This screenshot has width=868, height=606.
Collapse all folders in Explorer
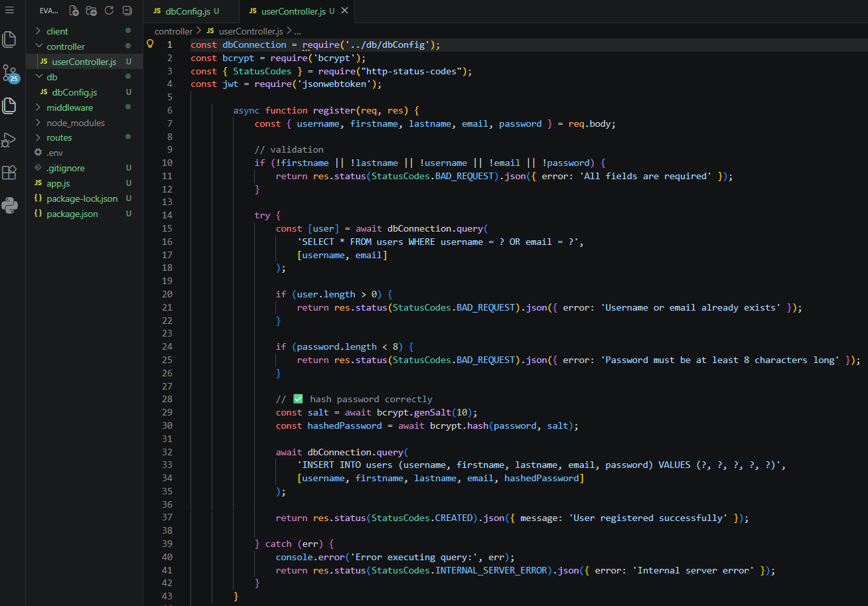click(x=127, y=11)
